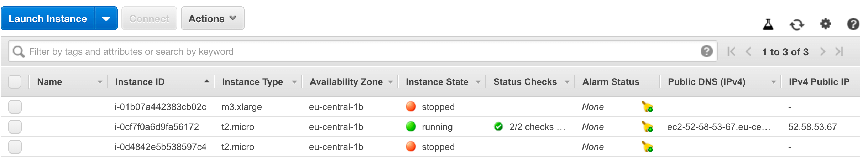Open the Launch Instance dropdown arrow
This screenshot has width=868, height=160.
[106, 19]
